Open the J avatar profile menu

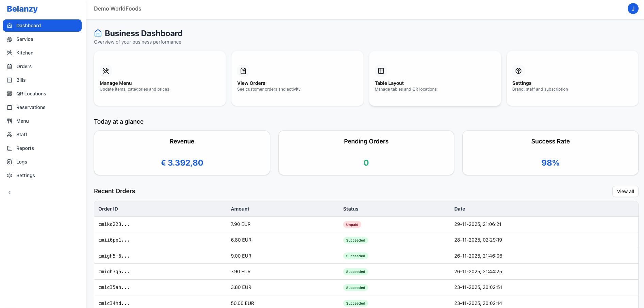pyautogui.click(x=633, y=9)
